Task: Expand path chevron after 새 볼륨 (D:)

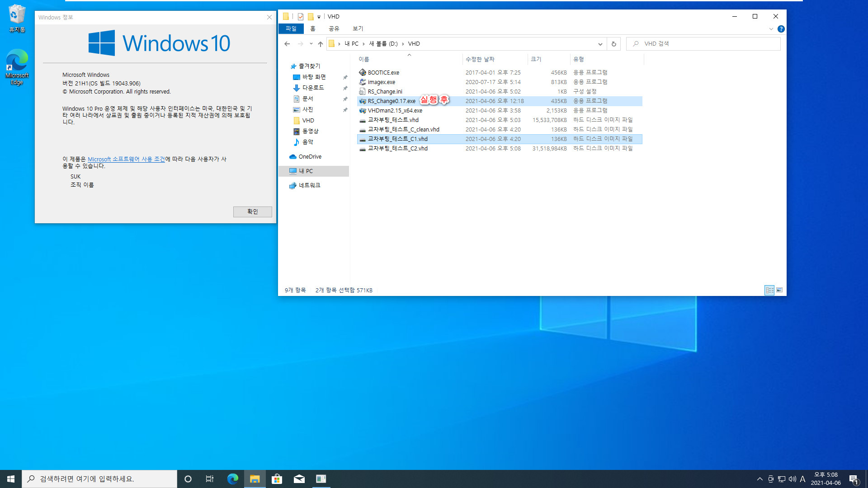Action: (x=402, y=44)
